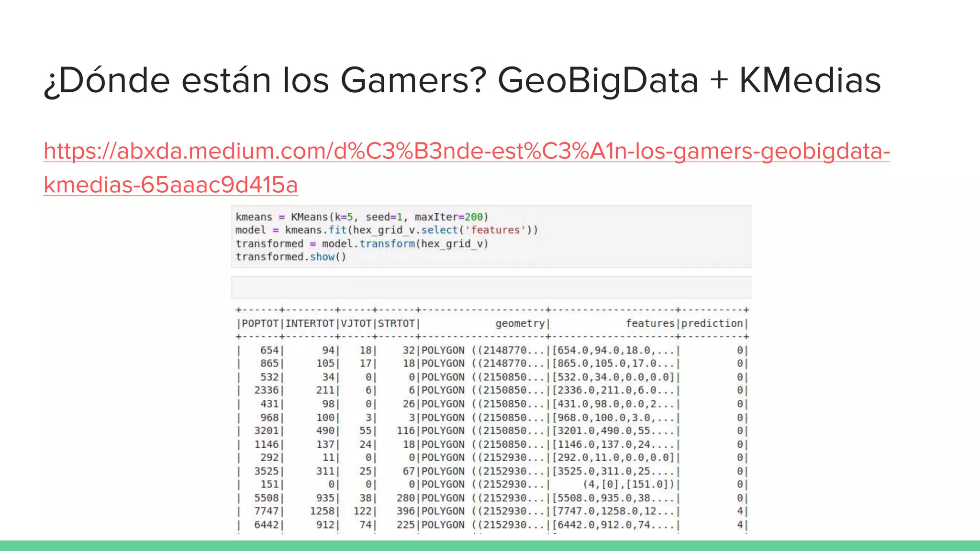The image size is (980, 551).
Task: Click the STRTOT value 225
Action: click(406, 525)
